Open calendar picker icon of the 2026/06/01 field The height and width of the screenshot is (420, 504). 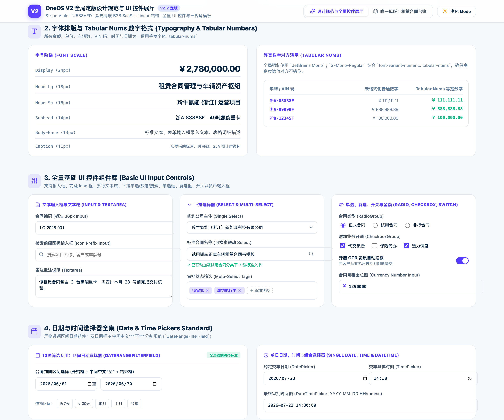[90, 384]
